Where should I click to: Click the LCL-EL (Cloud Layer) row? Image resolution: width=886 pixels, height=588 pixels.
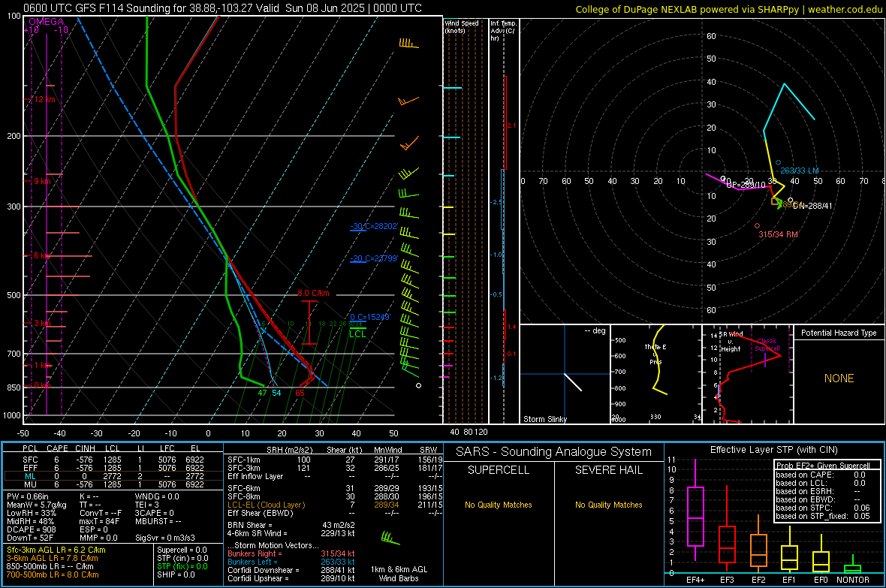coord(335,505)
